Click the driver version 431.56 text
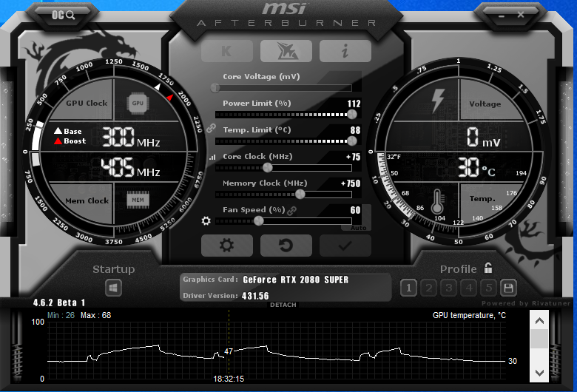Image resolution: width=577 pixels, height=392 pixels. [255, 296]
